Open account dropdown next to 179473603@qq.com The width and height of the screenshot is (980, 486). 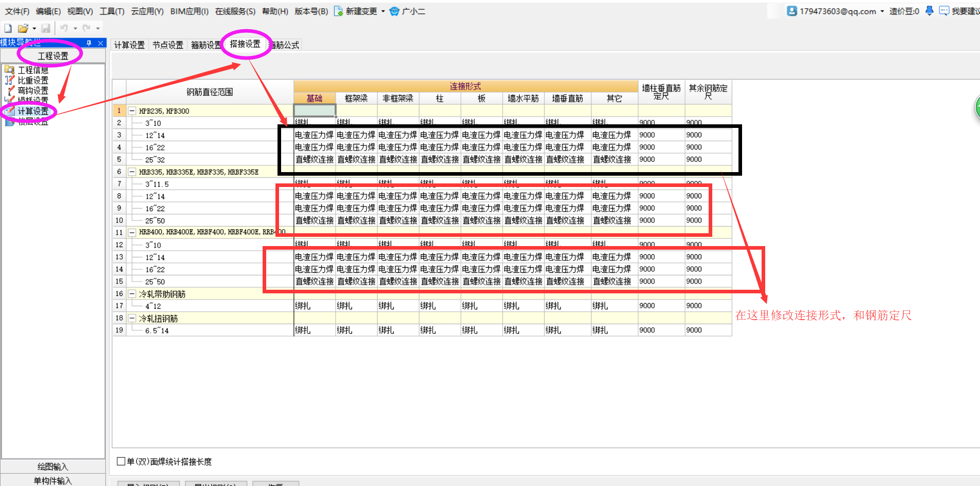click(x=882, y=11)
